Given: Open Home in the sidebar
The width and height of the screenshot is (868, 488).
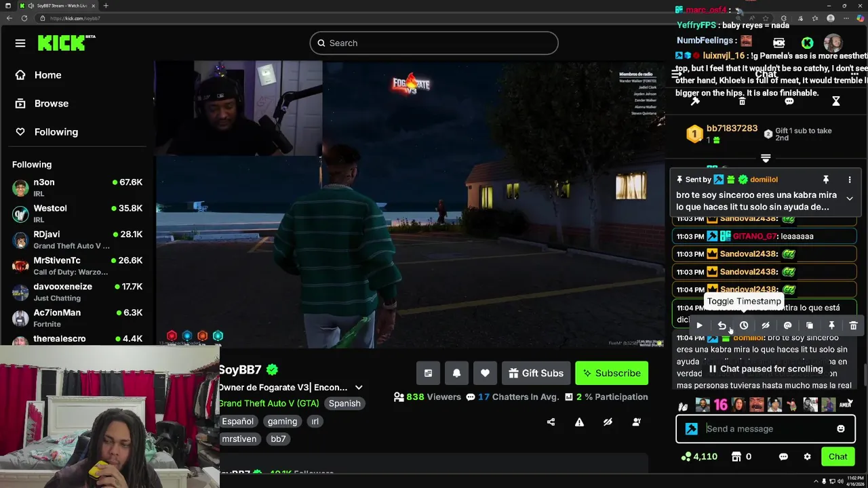Looking at the screenshot, I should point(39,75).
